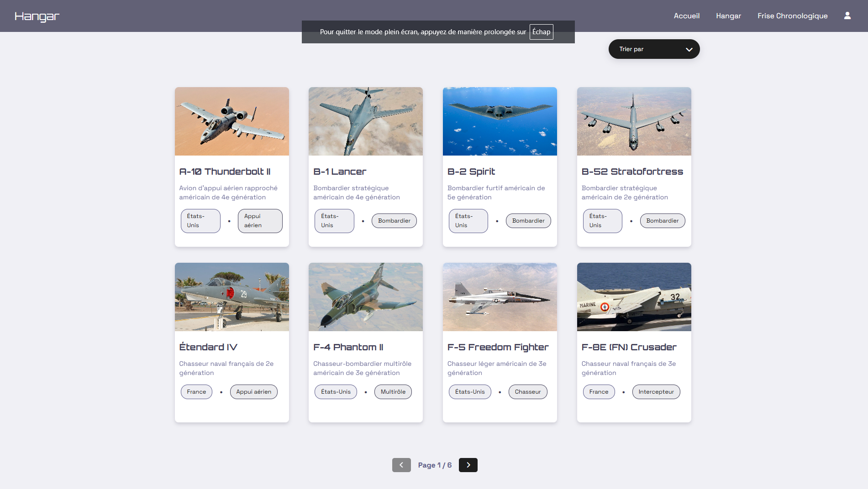Select Intercepteur tag on Crusader card
Screen dimensions: 868x489
click(x=656, y=392)
